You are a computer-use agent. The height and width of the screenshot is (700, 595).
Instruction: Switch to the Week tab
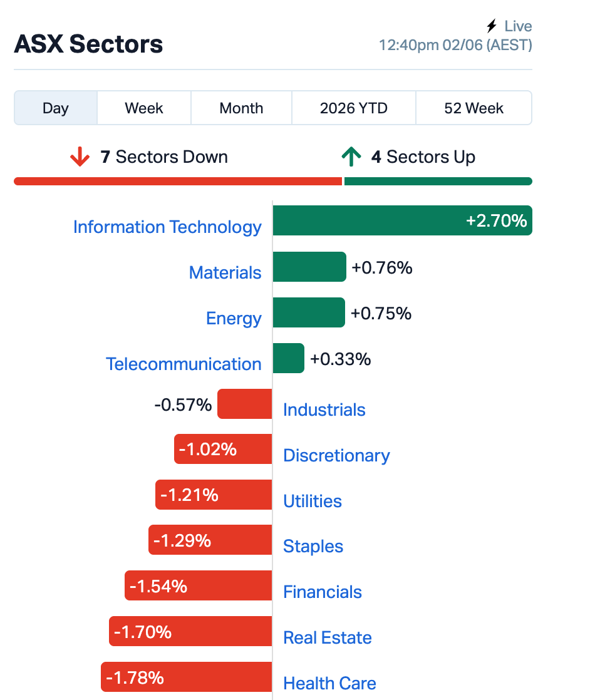[144, 108]
